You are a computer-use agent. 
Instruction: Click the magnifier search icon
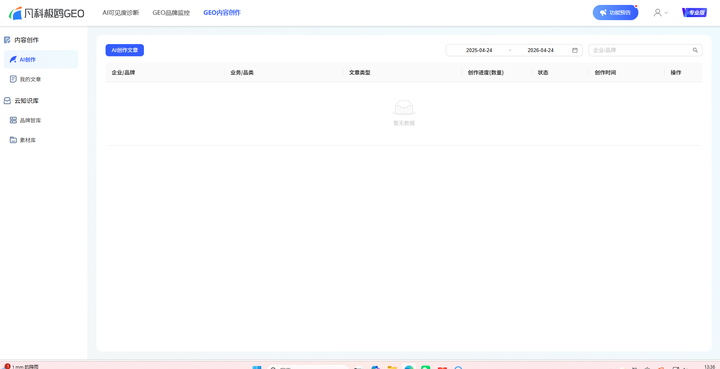point(695,50)
